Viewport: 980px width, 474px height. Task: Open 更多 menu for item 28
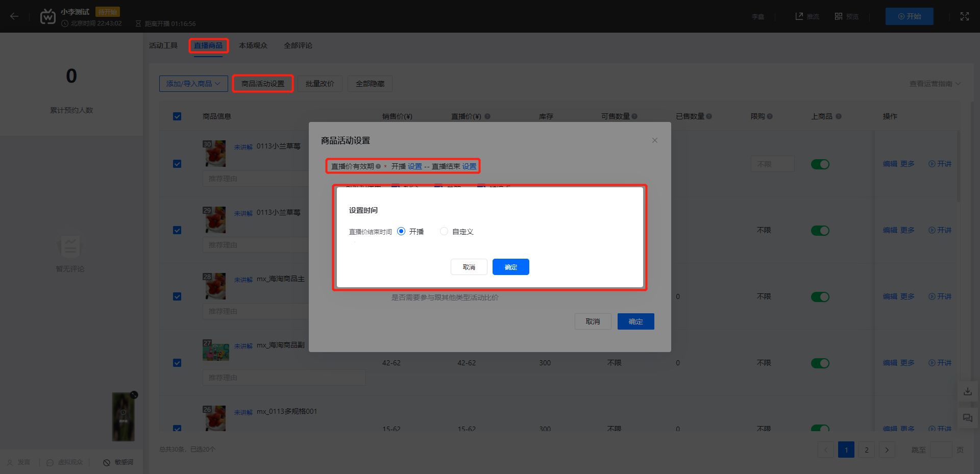point(907,296)
